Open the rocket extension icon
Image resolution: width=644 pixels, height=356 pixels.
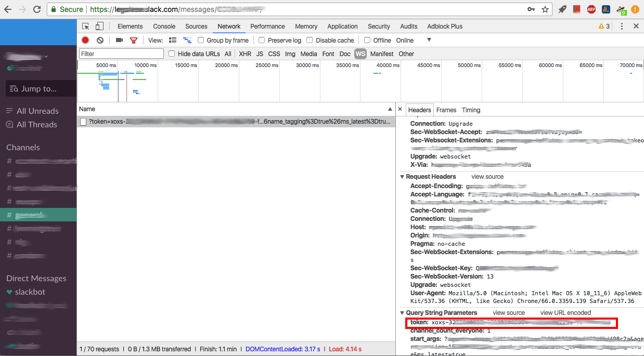(562, 9)
